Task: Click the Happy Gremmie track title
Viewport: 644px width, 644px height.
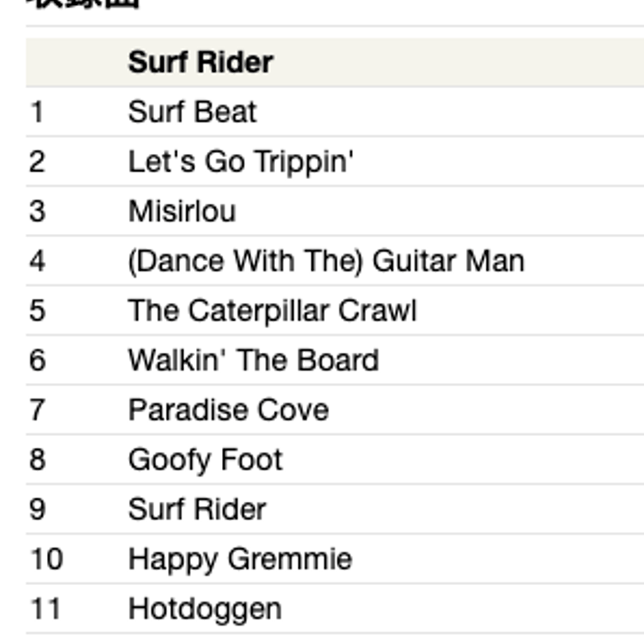Action: pyautogui.click(x=240, y=560)
